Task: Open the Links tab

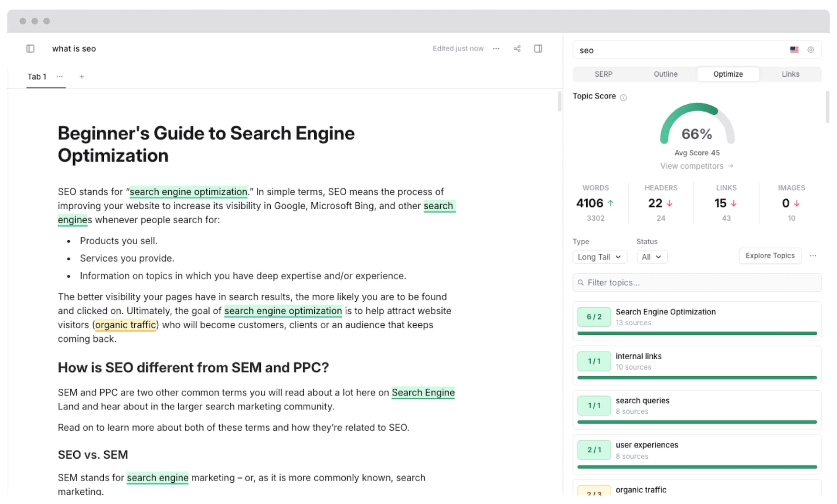Action: (790, 74)
